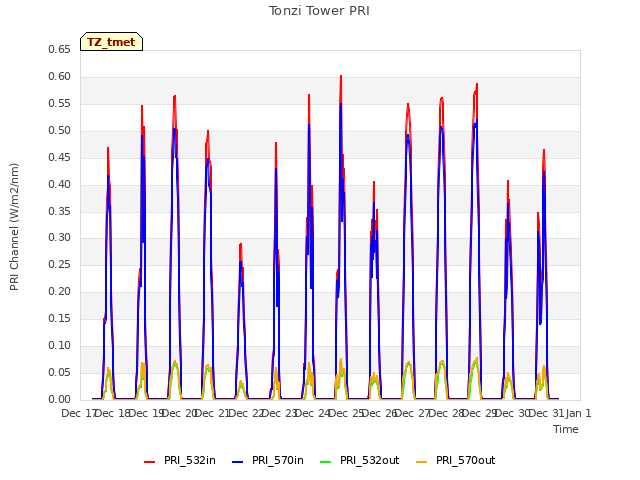The height and width of the screenshot is (480, 640).
Task: Click the 0.55 y-axis tick label
Action: (x=60, y=103)
